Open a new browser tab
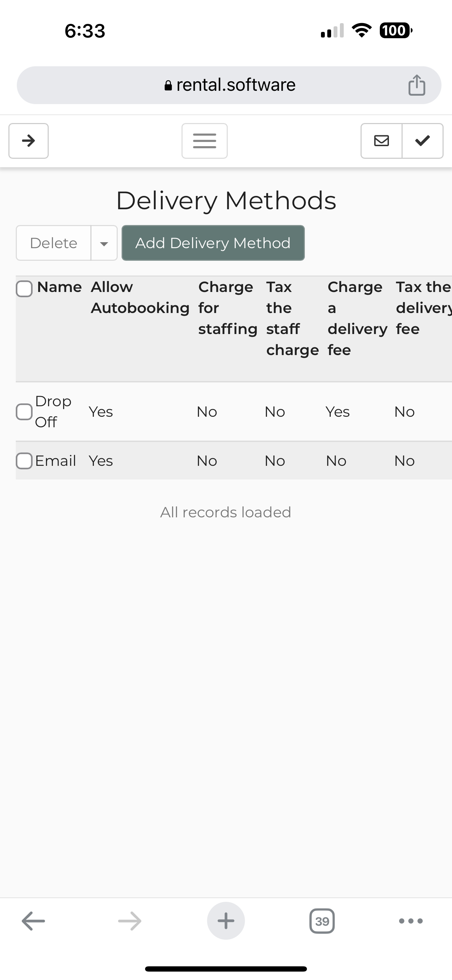Screen dimensions: 452x980 (x=226, y=921)
